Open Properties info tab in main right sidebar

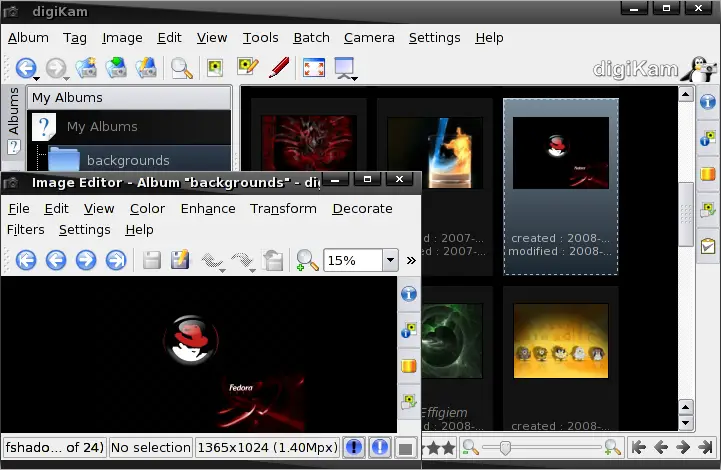tap(708, 101)
